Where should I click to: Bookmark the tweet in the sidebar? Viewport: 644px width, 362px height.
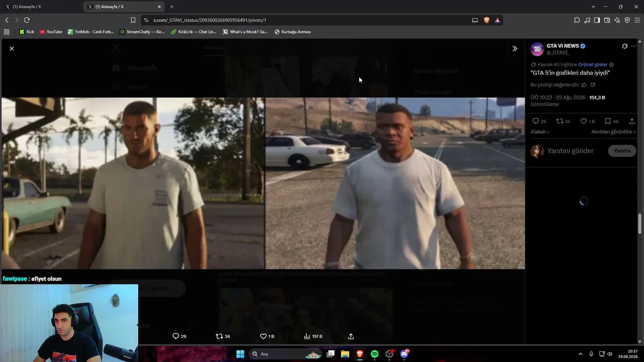click(x=608, y=121)
